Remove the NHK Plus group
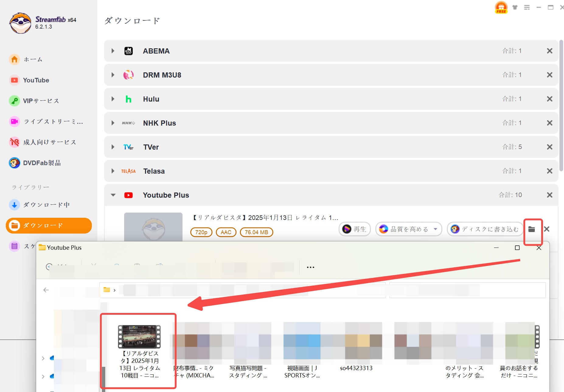The height and width of the screenshot is (392, 564). (549, 123)
